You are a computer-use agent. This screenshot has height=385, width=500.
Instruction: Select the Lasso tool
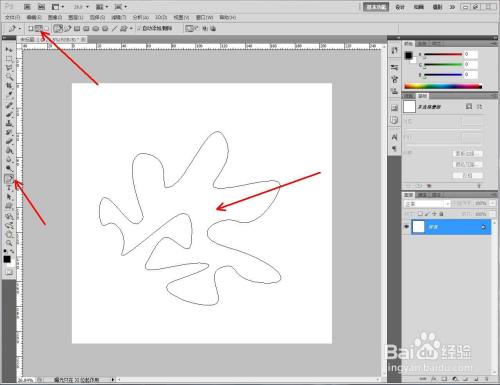tap(9, 68)
